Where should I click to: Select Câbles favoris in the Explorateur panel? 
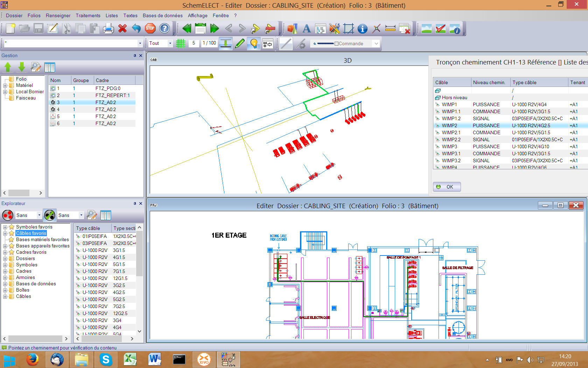31,233
